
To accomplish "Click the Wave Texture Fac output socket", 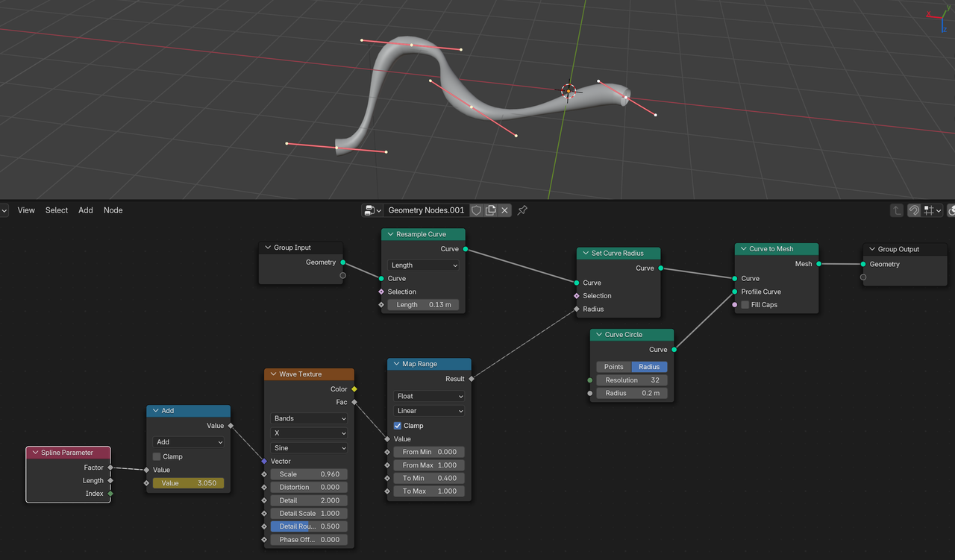I will tap(354, 403).
